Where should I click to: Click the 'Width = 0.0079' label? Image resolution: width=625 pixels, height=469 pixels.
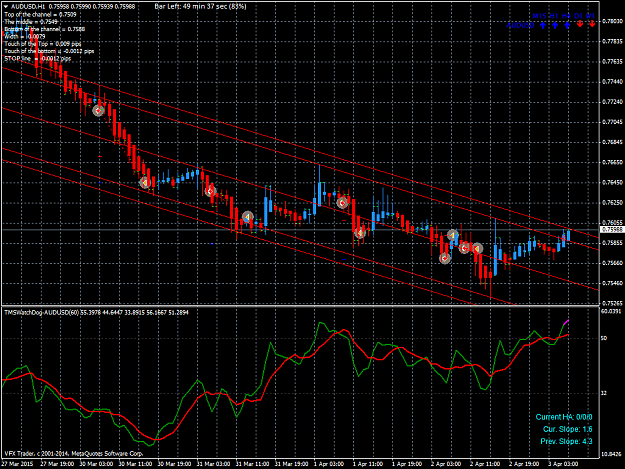click(x=25, y=36)
